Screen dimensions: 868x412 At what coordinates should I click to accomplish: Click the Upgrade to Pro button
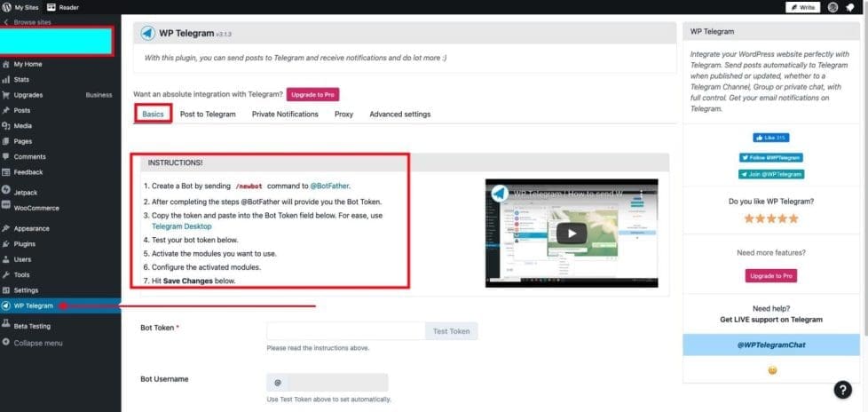coord(312,94)
